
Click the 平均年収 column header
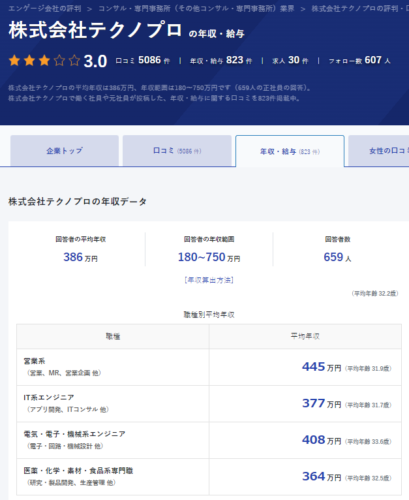pyautogui.click(x=305, y=336)
